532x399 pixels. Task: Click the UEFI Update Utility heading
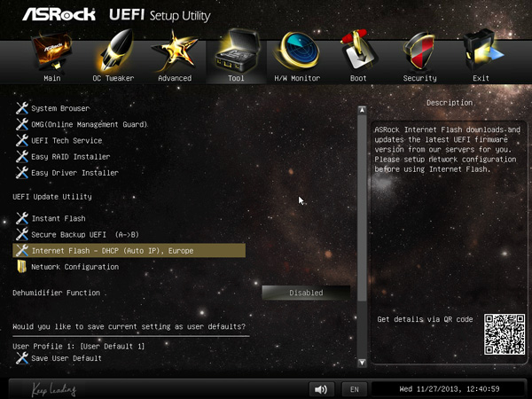52,197
